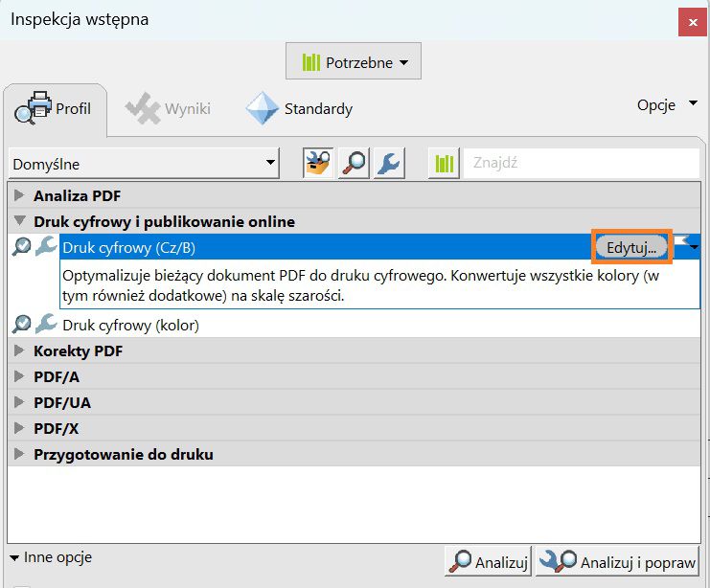Click the green libraries icon beside Znajdź
Image resolution: width=710 pixels, height=588 pixels.
(x=445, y=163)
